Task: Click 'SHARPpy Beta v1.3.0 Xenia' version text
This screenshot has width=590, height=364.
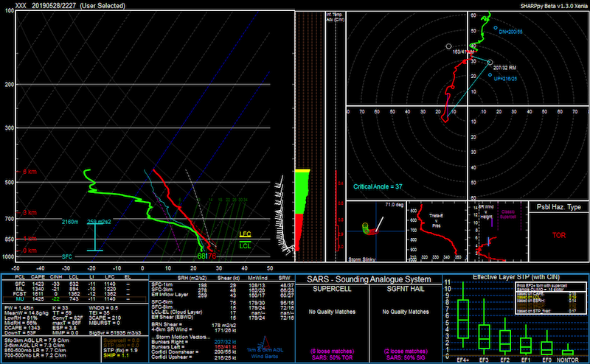Action: click(x=554, y=6)
